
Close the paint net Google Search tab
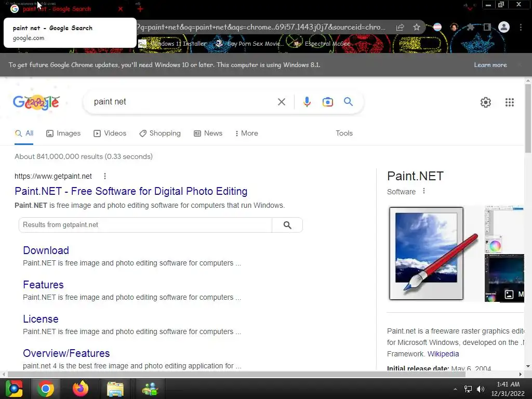121,9
